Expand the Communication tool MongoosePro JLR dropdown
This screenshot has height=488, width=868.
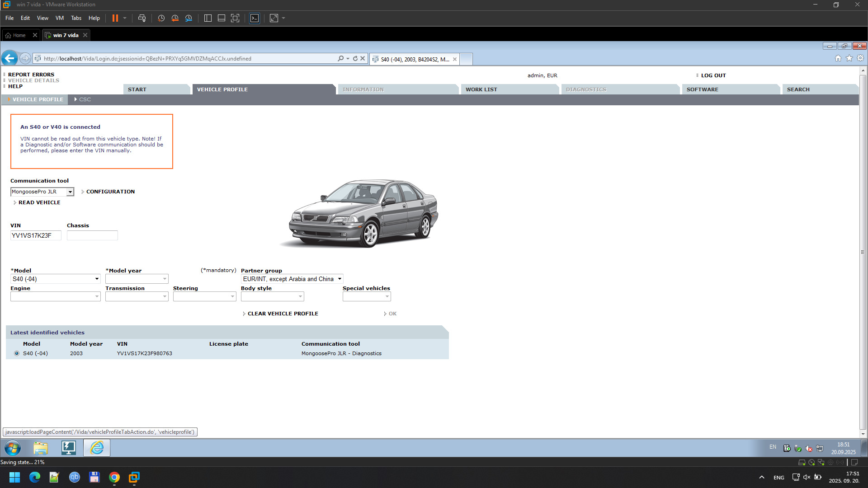(x=70, y=192)
